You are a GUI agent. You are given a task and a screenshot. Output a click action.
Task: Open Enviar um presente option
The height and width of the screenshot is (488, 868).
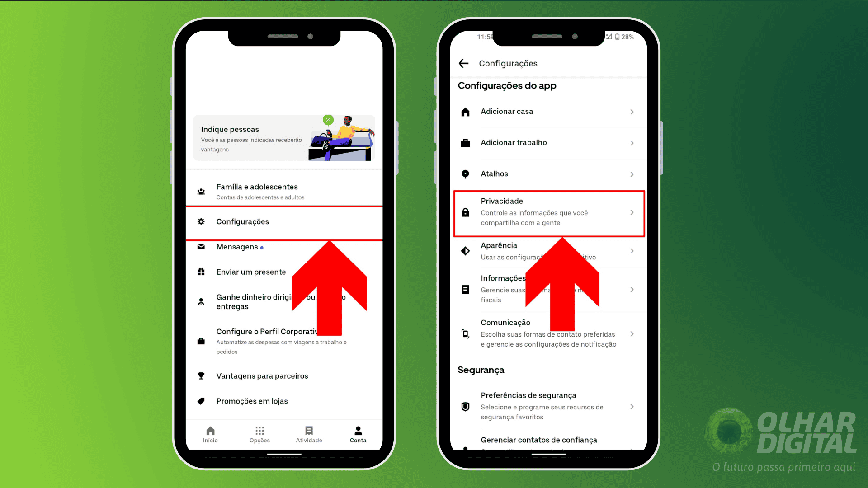point(250,272)
